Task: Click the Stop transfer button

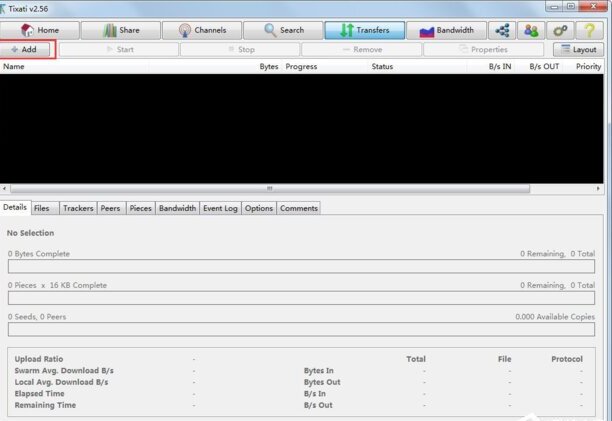Action: [x=240, y=50]
